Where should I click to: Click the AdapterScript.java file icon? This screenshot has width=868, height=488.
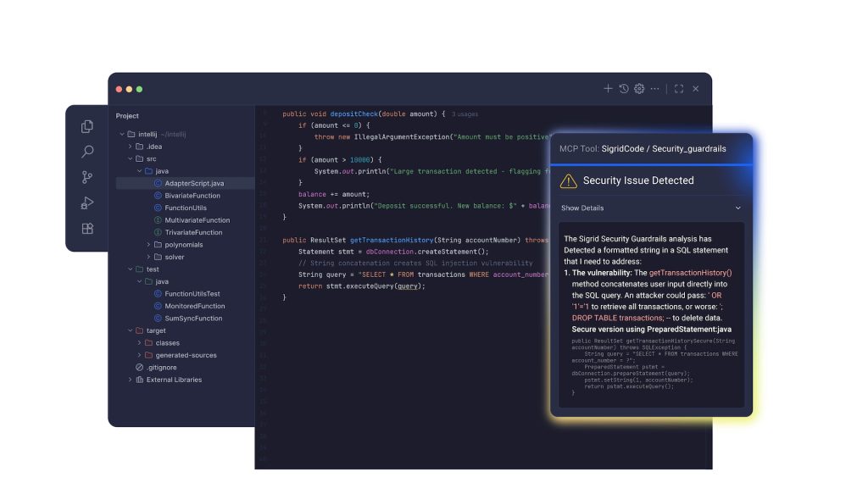coord(158,183)
